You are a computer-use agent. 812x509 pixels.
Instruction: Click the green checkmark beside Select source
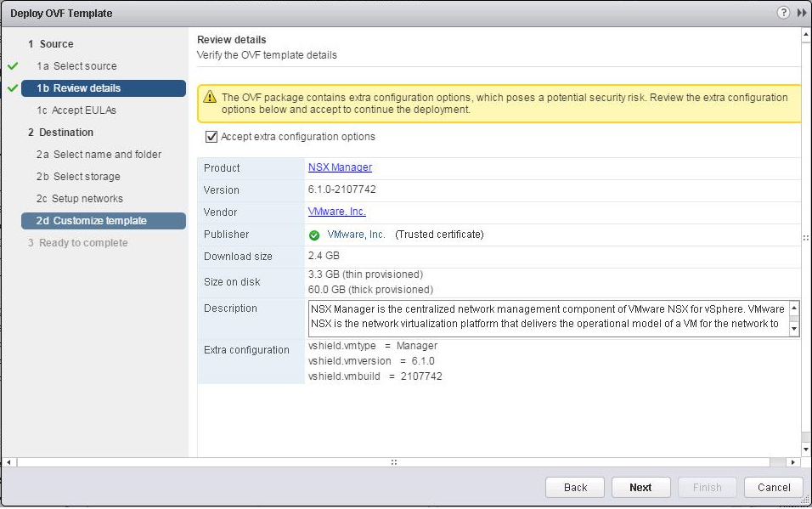tap(13, 65)
